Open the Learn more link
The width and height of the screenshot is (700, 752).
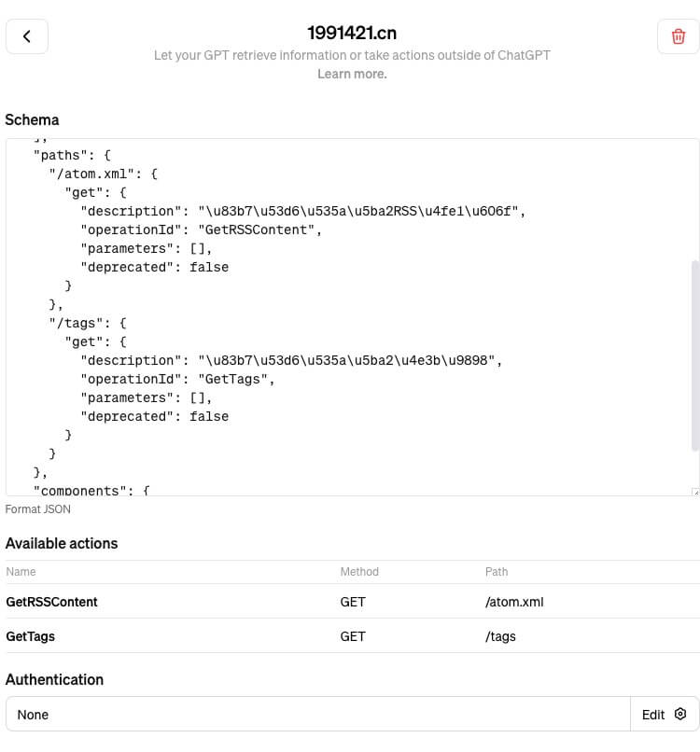coord(352,74)
